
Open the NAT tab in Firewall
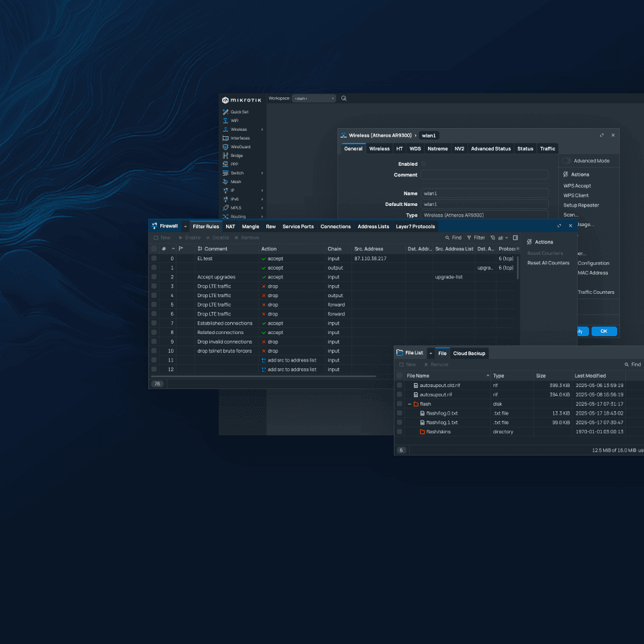230,226
